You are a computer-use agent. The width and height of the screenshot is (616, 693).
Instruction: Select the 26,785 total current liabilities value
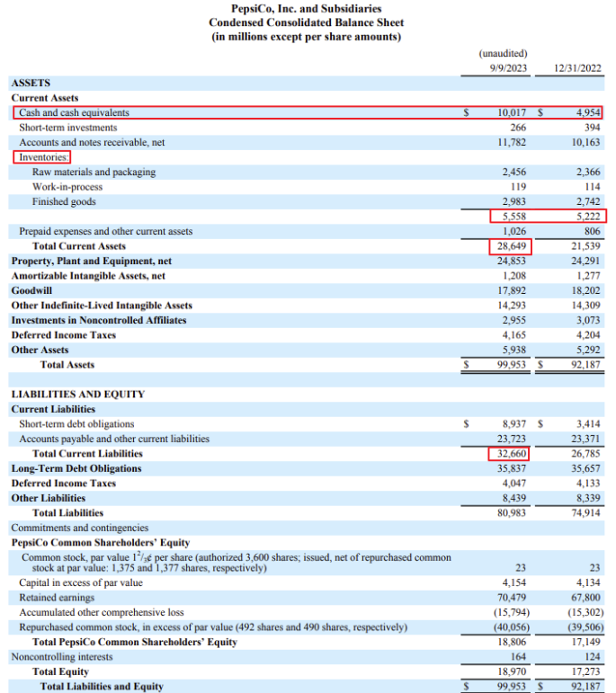(585, 454)
